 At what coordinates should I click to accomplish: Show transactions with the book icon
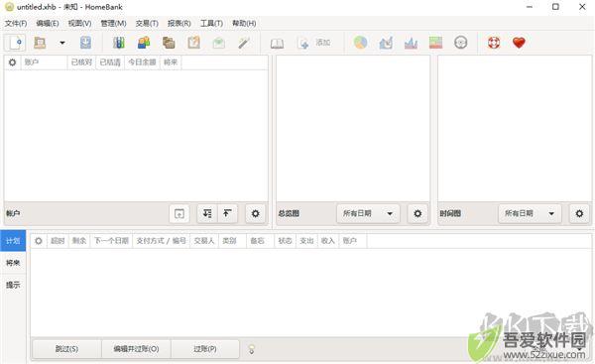pos(277,43)
